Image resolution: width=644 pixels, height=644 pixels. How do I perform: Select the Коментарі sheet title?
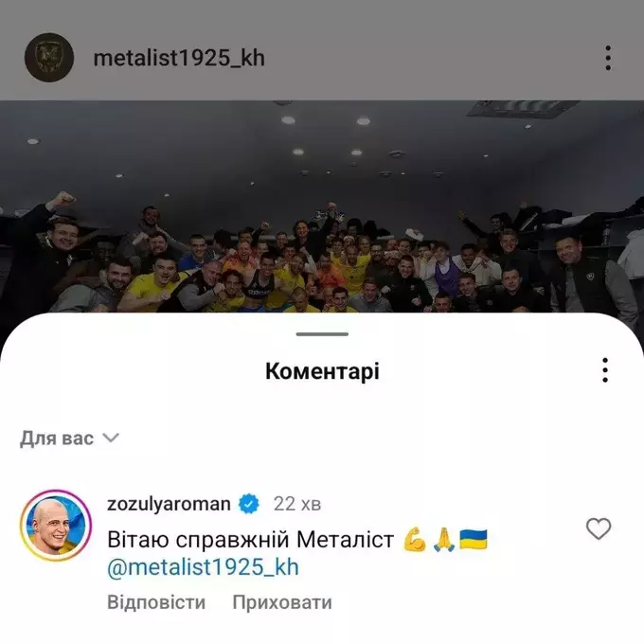322,371
